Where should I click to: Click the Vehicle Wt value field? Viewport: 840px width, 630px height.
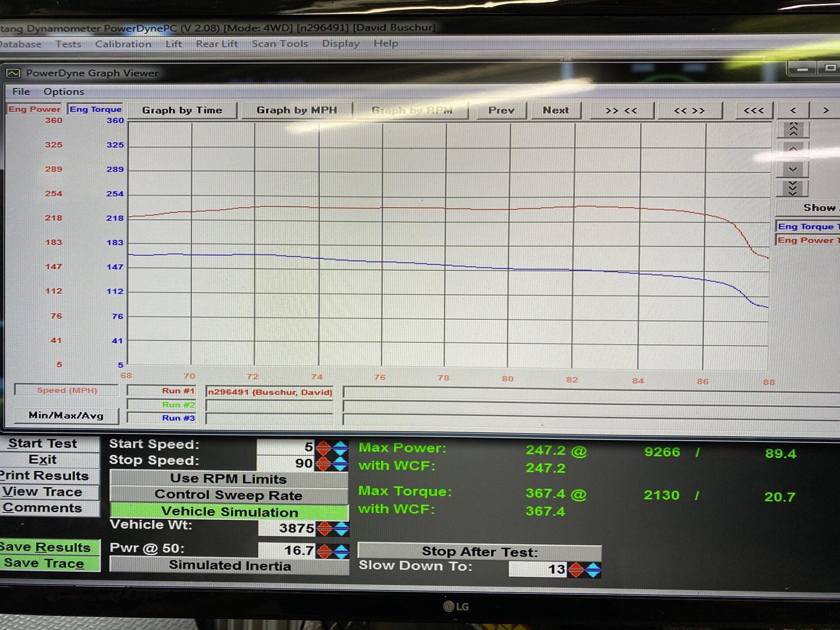click(286, 528)
